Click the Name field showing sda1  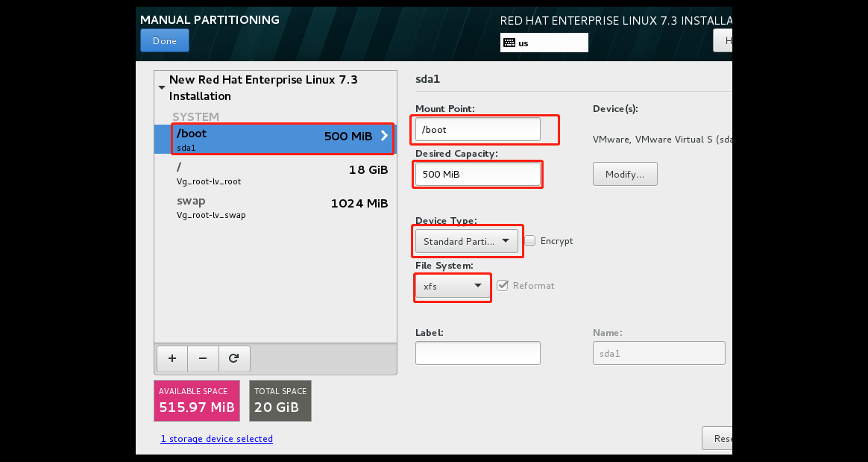coord(658,353)
